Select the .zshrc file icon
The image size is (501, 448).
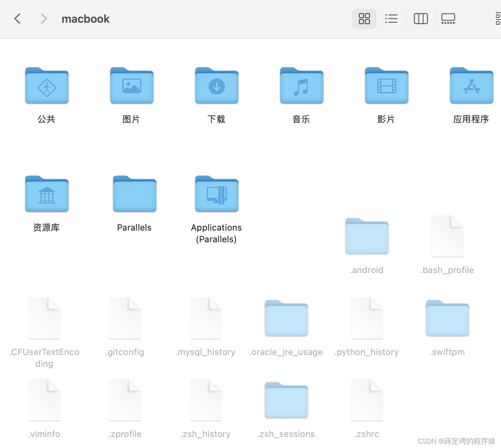[367, 400]
